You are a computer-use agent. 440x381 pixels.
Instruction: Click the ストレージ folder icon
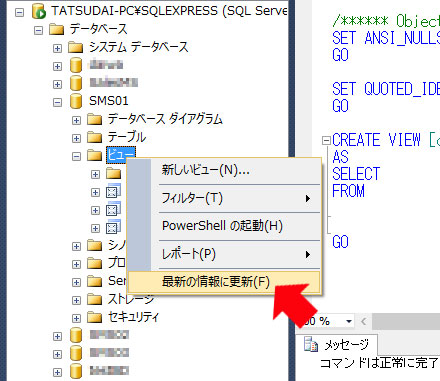pyautogui.click(x=95, y=299)
